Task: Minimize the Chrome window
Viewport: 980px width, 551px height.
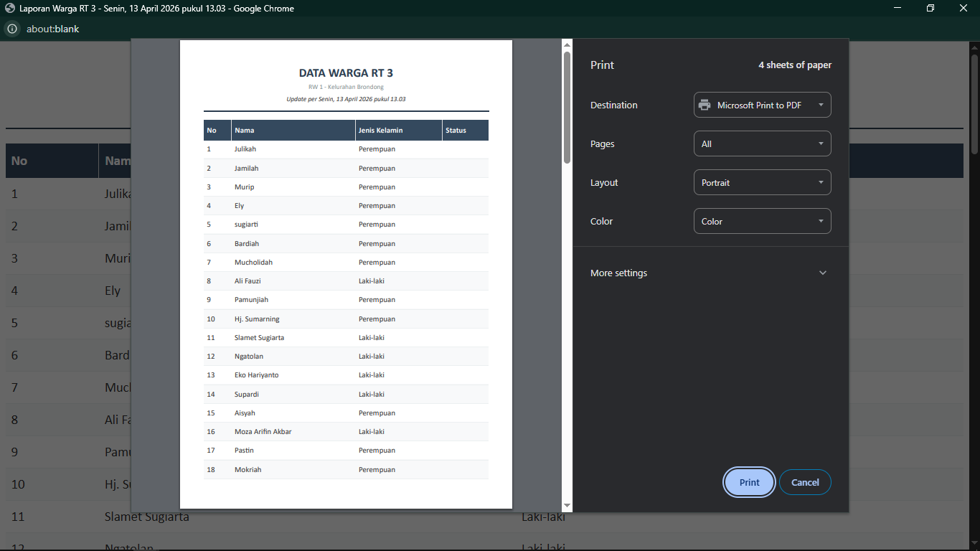Action: 897,9
